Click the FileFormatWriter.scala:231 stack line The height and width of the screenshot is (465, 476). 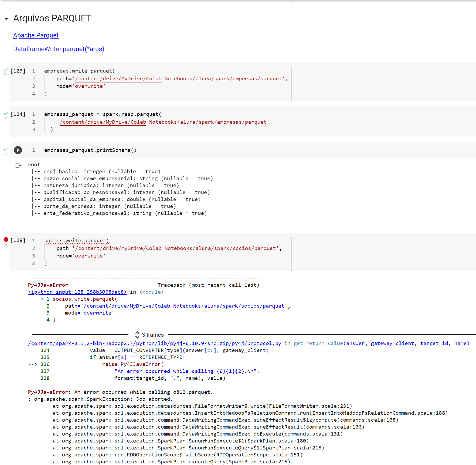(x=203, y=406)
